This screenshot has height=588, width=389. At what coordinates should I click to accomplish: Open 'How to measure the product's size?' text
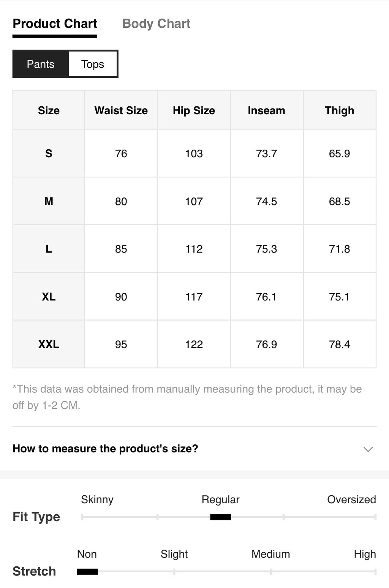click(x=105, y=449)
